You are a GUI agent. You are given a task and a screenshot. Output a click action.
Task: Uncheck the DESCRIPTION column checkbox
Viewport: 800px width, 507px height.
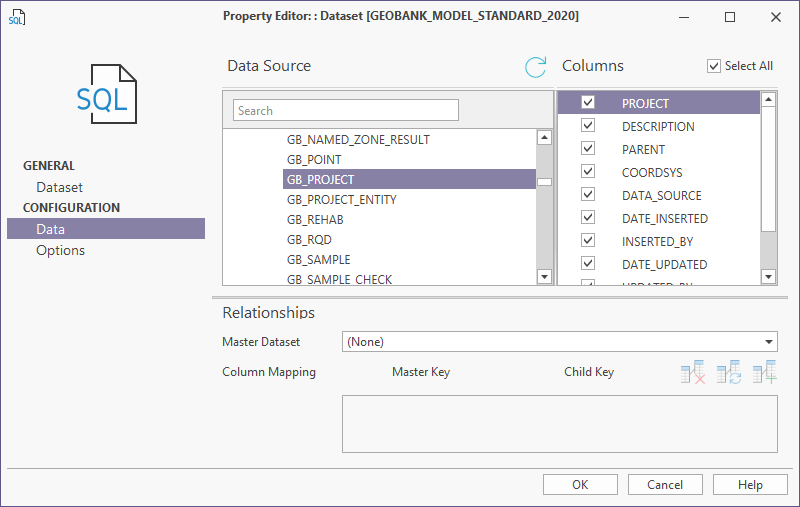click(588, 126)
